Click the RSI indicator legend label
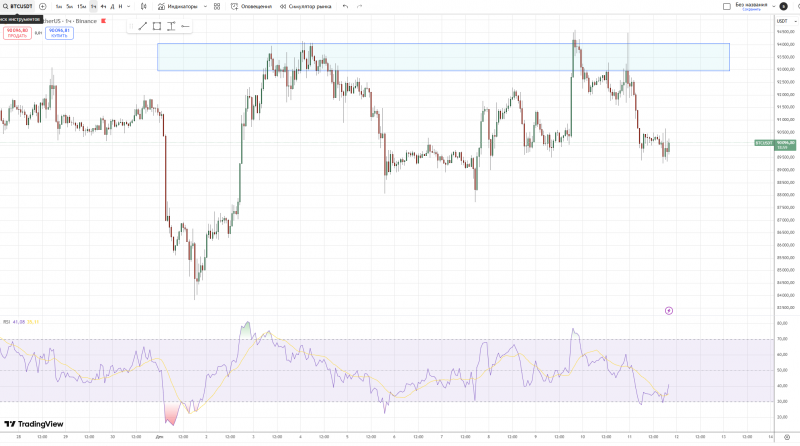Image resolution: width=800 pixels, height=446 pixels. click(7, 322)
